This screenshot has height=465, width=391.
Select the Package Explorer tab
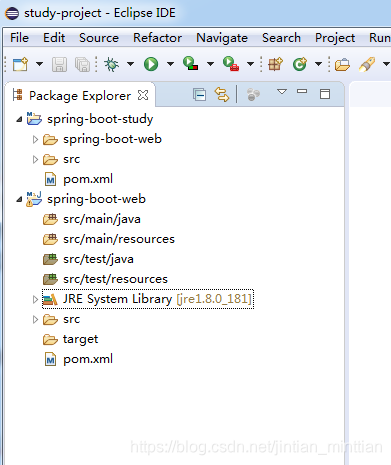[x=80, y=96]
